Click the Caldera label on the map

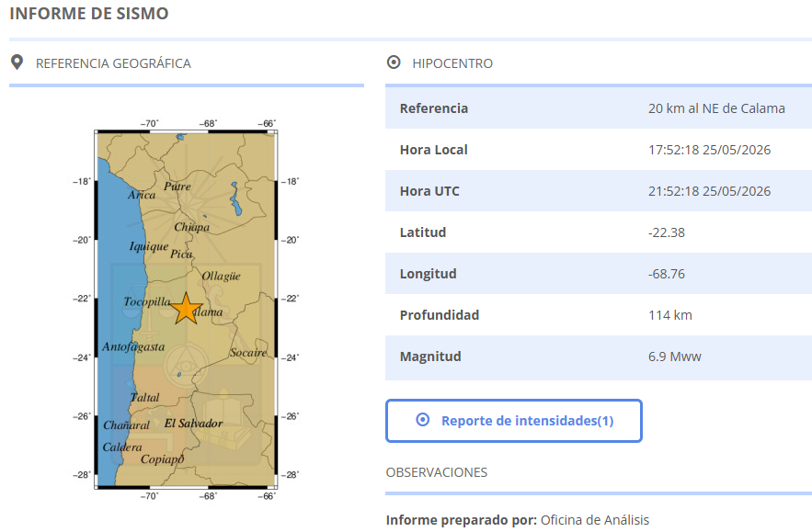[121, 447]
